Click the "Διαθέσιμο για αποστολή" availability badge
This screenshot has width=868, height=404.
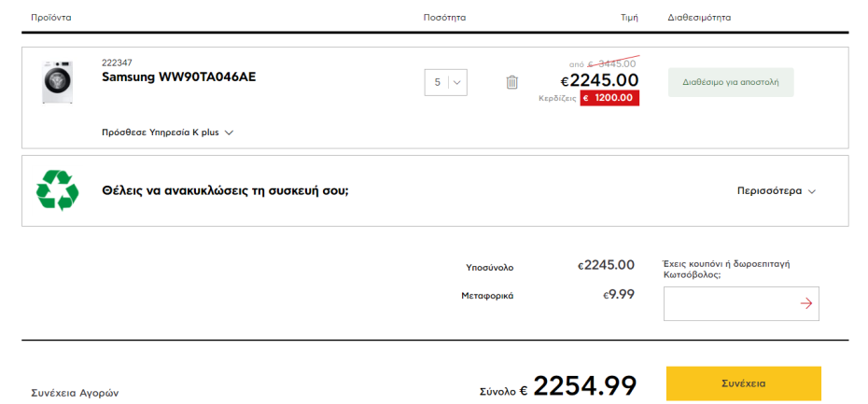[730, 82]
